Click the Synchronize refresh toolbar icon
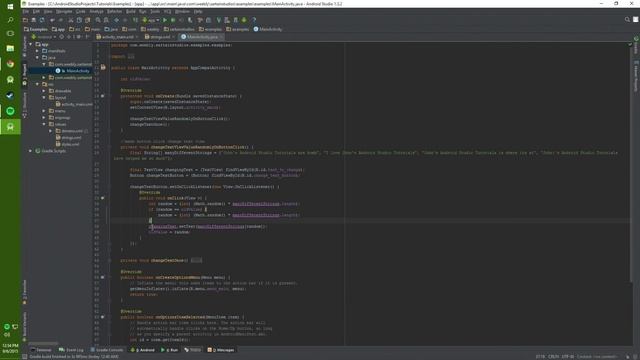This screenshot has width=640, height=360. click(42, 20)
